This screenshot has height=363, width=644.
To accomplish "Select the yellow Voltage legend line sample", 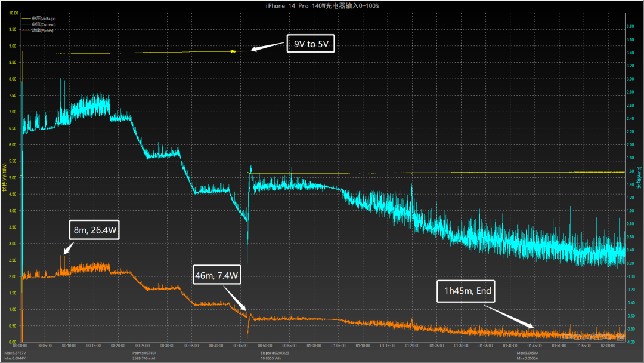I will click(26, 19).
